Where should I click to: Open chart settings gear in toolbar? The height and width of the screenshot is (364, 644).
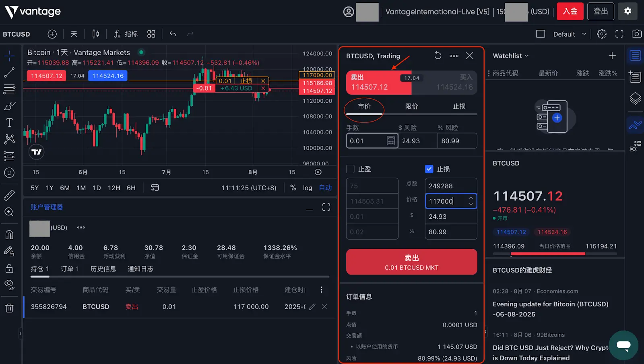tap(601, 34)
